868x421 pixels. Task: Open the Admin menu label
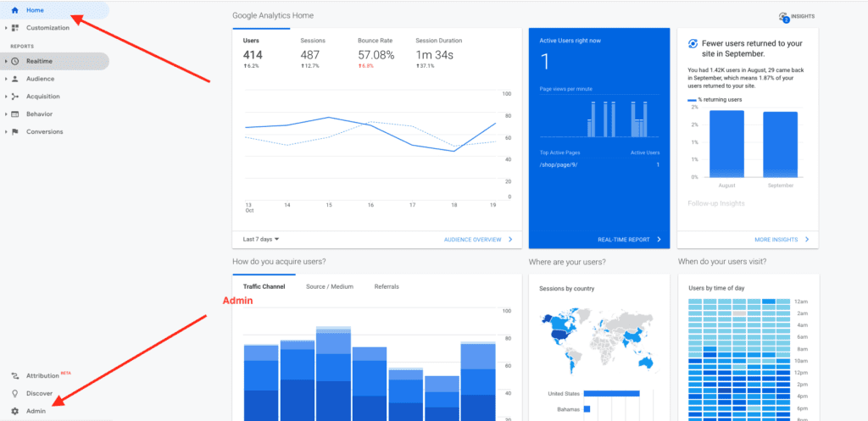click(36, 411)
